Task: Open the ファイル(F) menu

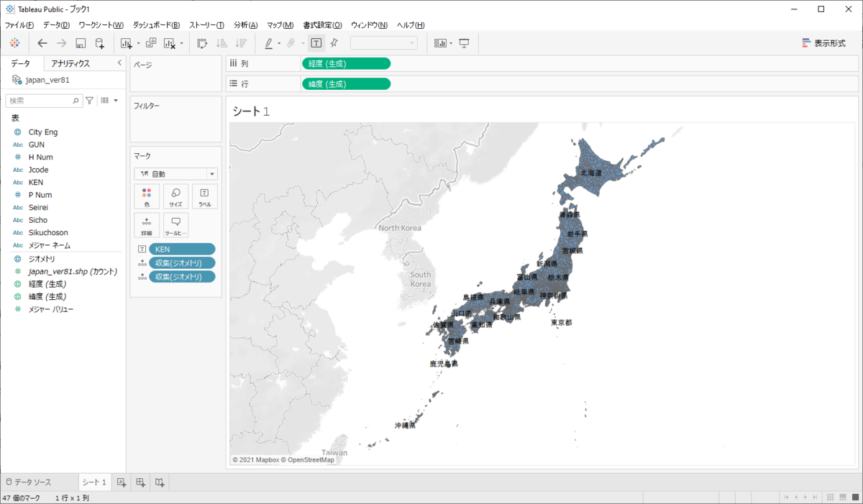Action: [x=19, y=25]
